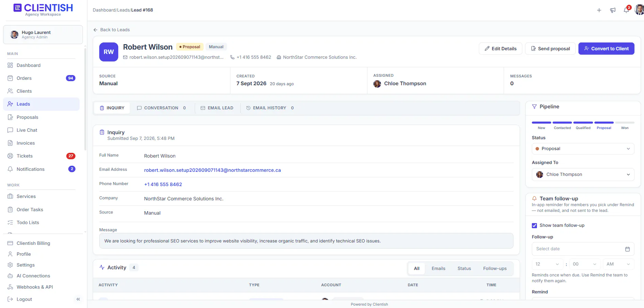Open the Assigned To Chloe Thompson dropdown
Viewport: 644px width, 308px height.
583,175
